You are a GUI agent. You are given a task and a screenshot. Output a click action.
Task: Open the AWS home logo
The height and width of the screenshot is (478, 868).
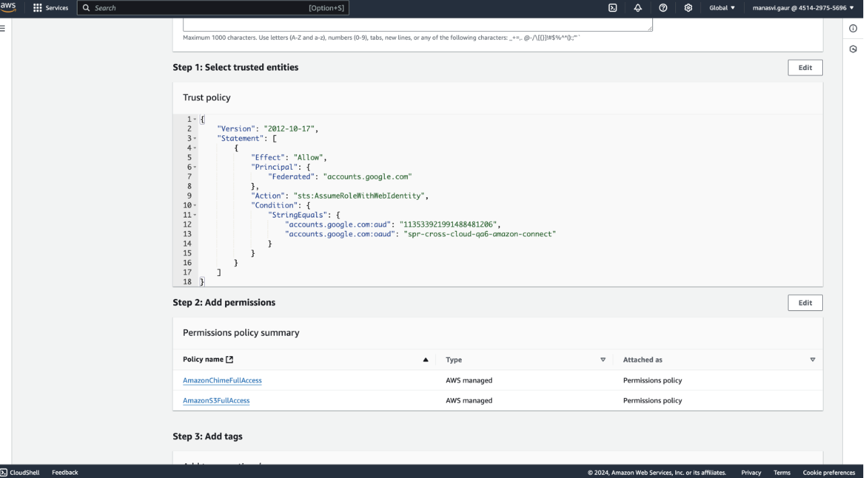[x=8, y=7]
